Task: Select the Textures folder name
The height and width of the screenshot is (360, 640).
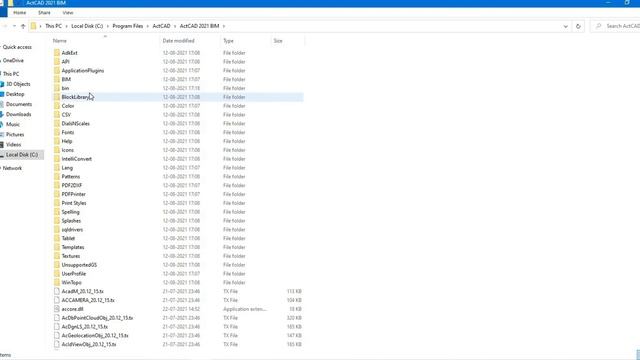Action: pyautogui.click(x=71, y=256)
